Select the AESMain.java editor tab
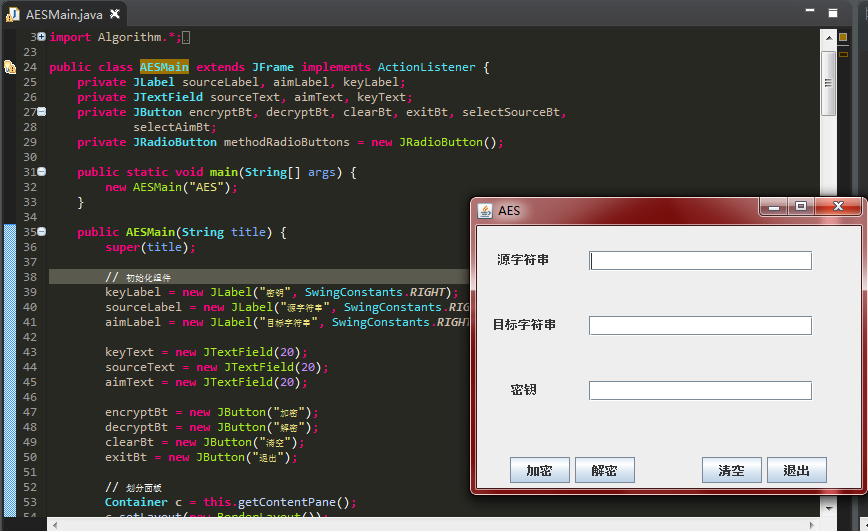Viewport: 868px width, 531px height. click(64, 14)
